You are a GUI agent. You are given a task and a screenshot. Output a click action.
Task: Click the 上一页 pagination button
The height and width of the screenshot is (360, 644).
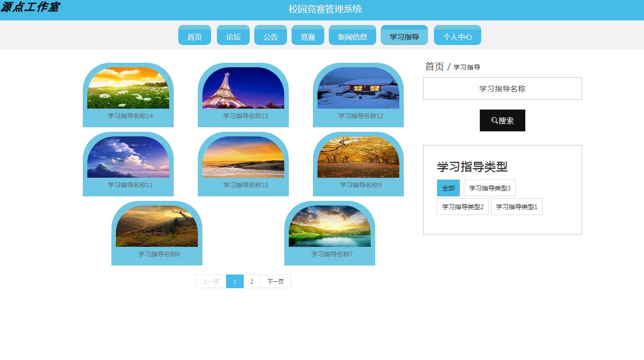(x=211, y=281)
